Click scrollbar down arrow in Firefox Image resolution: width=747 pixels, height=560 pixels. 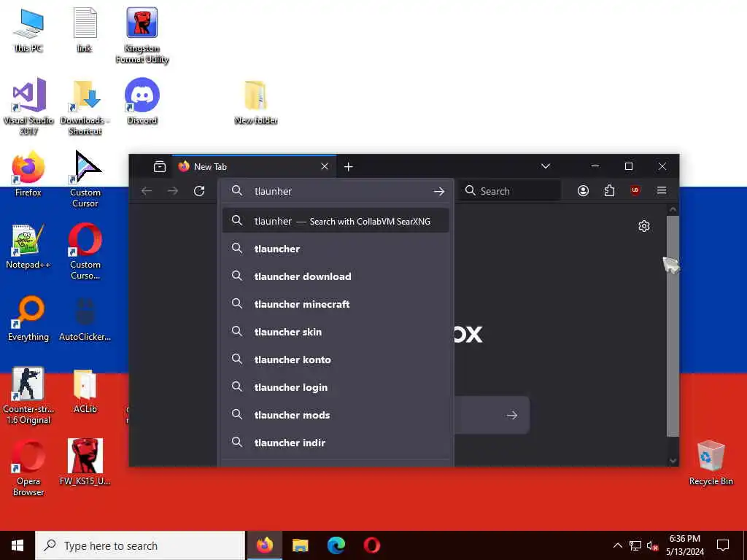[x=673, y=461]
